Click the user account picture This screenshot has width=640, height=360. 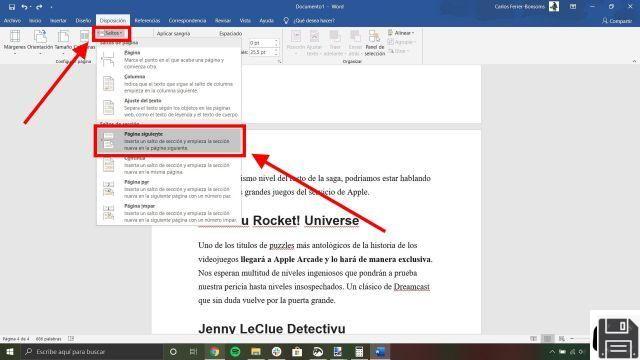(x=554, y=7)
